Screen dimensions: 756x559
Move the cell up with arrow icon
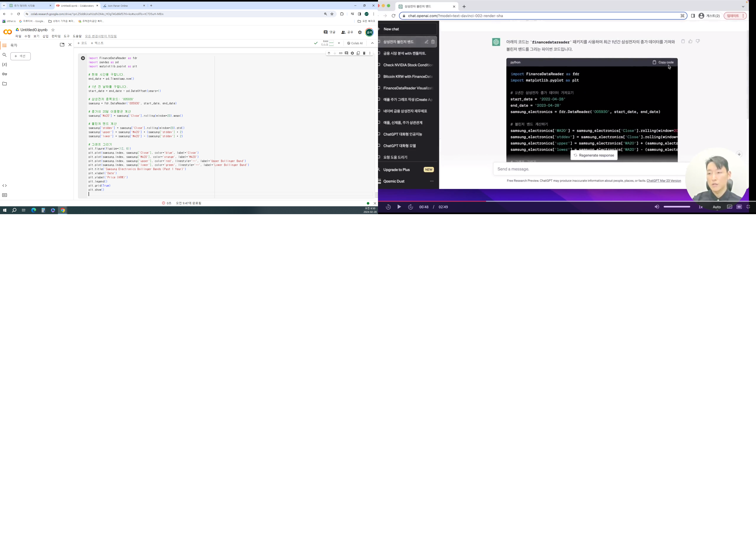329,53
